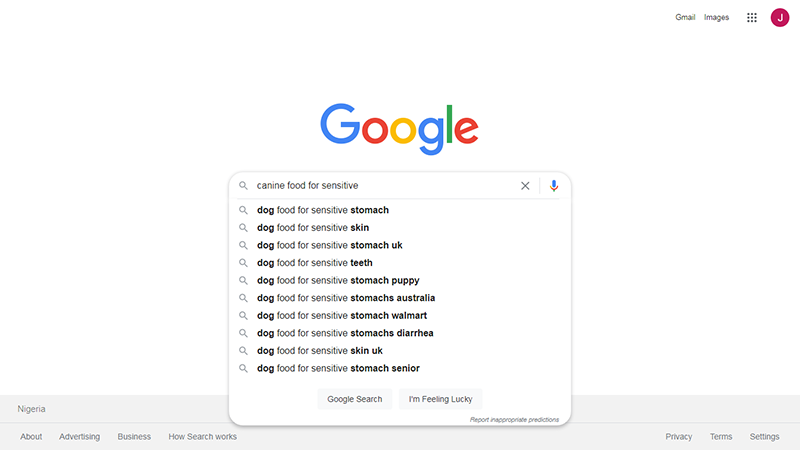Click the magnifier icon in search box
The width and height of the screenshot is (800, 450).
[243, 185]
